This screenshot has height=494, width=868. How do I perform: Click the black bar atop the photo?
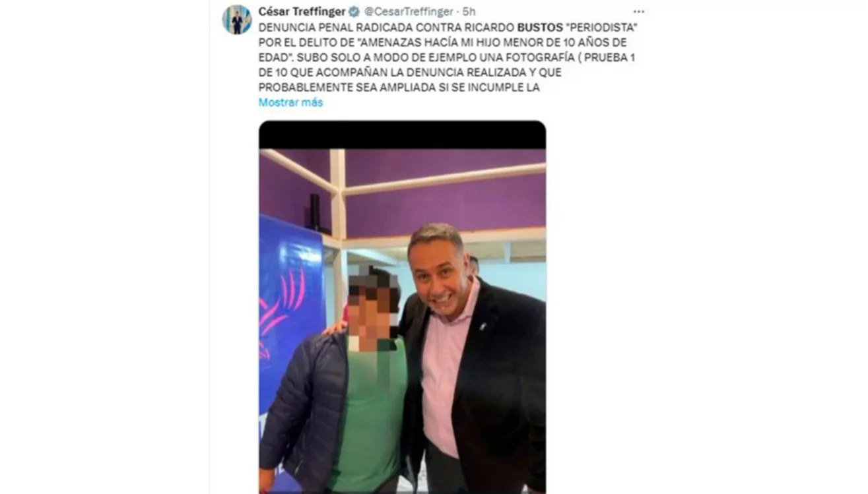[402, 135]
